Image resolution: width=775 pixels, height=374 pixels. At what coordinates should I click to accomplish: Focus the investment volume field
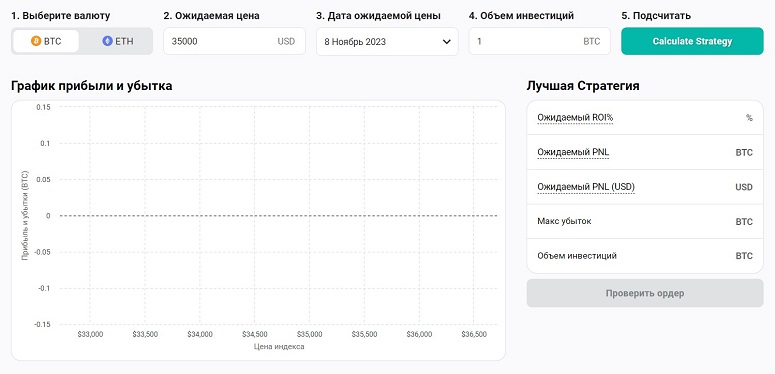[539, 41]
